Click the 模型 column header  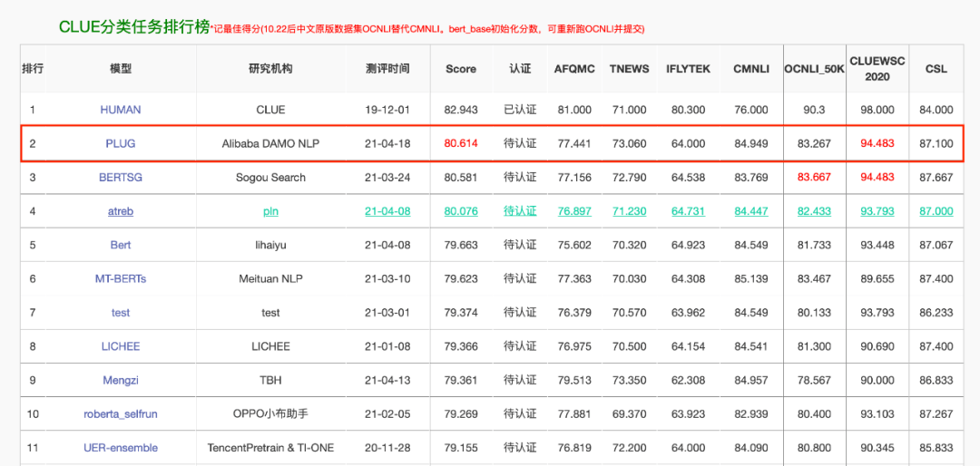pyautogui.click(x=121, y=69)
